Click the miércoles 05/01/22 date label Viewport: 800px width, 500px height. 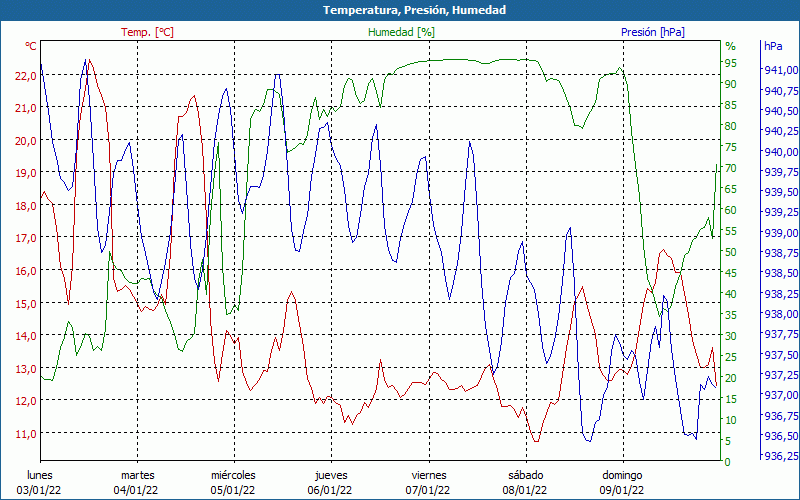[x=234, y=483]
